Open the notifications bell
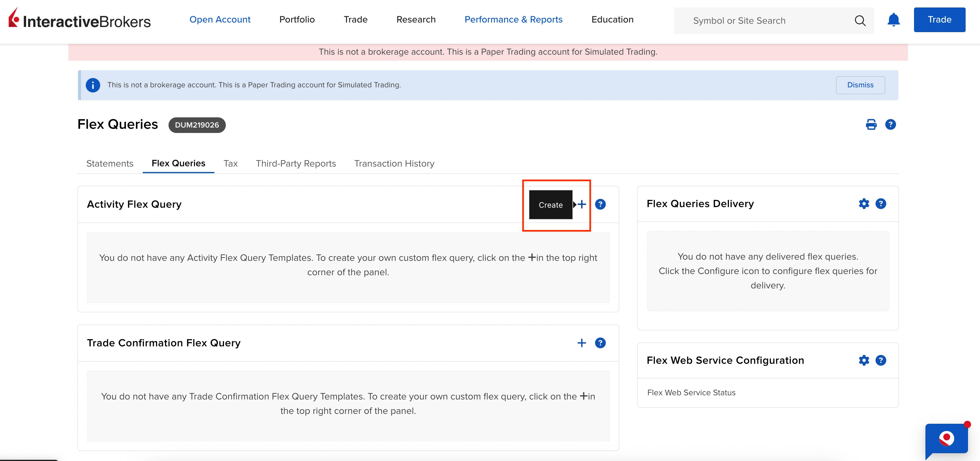 pyautogui.click(x=893, y=20)
